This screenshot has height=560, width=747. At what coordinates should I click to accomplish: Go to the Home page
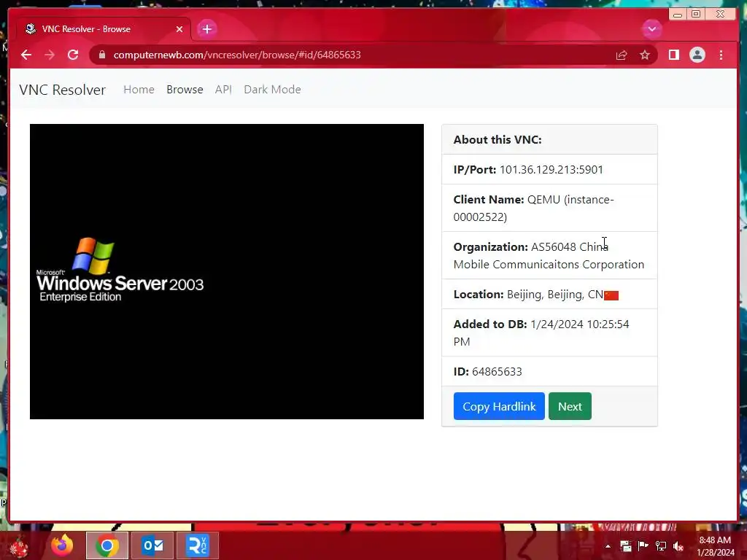pyautogui.click(x=139, y=90)
